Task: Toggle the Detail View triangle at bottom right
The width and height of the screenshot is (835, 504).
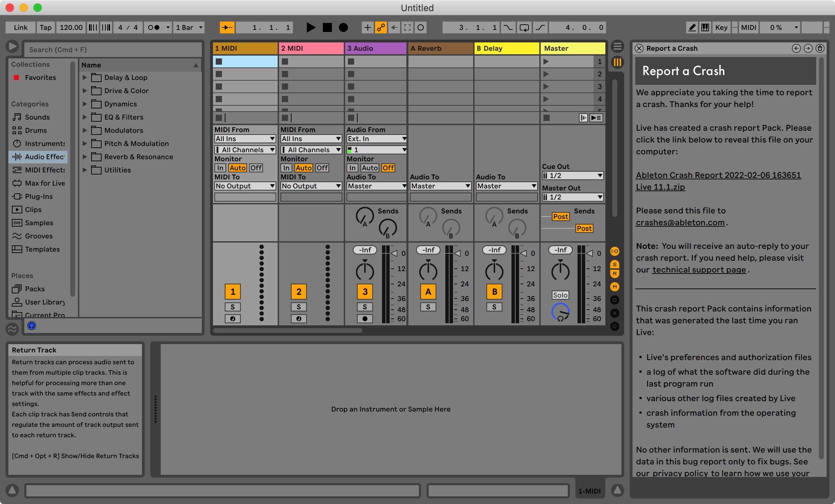Action: 617,490
